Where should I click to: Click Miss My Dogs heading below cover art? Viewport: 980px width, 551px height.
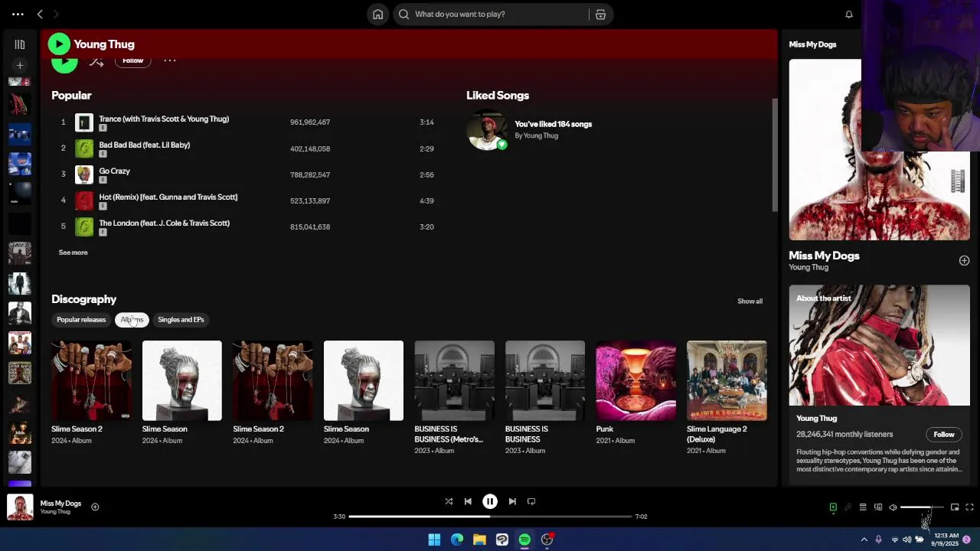[824, 256]
